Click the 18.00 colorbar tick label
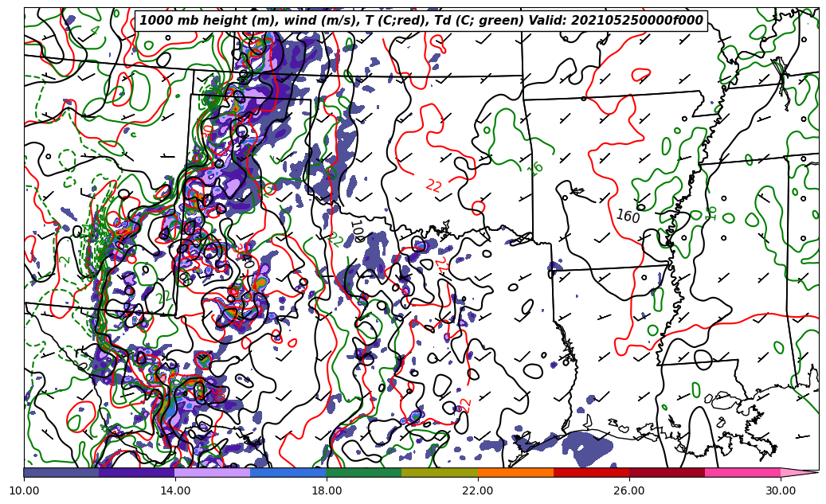The width and height of the screenshot is (826, 504). tap(327, 490)
